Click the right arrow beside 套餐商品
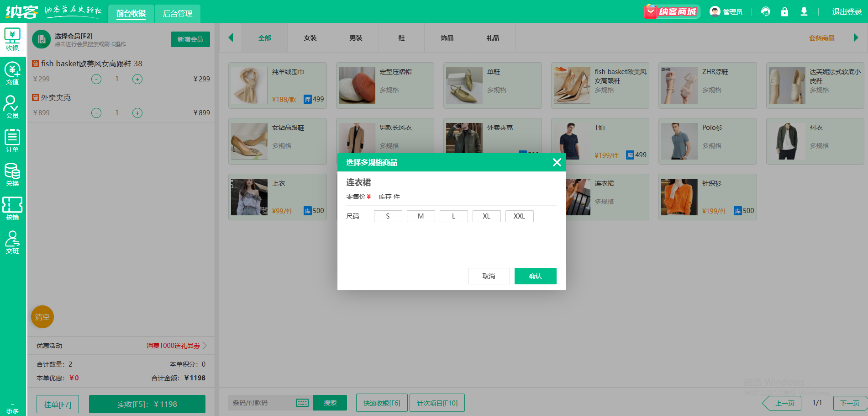The image size is (868, 416). point(857,38)
